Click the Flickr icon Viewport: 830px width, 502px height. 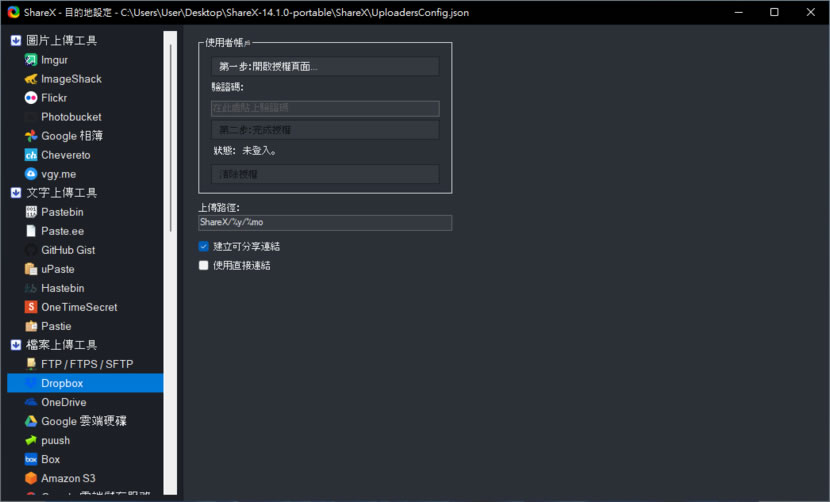[x=31, y=98]
